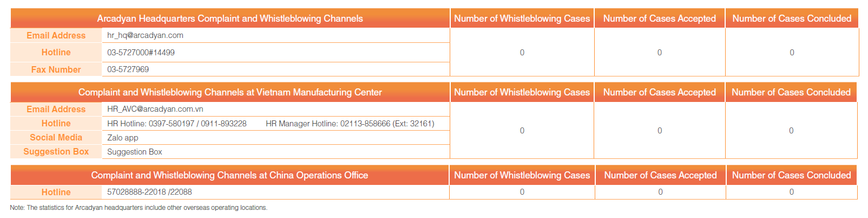Click the Zalo app social media entry

coord(123,138)
